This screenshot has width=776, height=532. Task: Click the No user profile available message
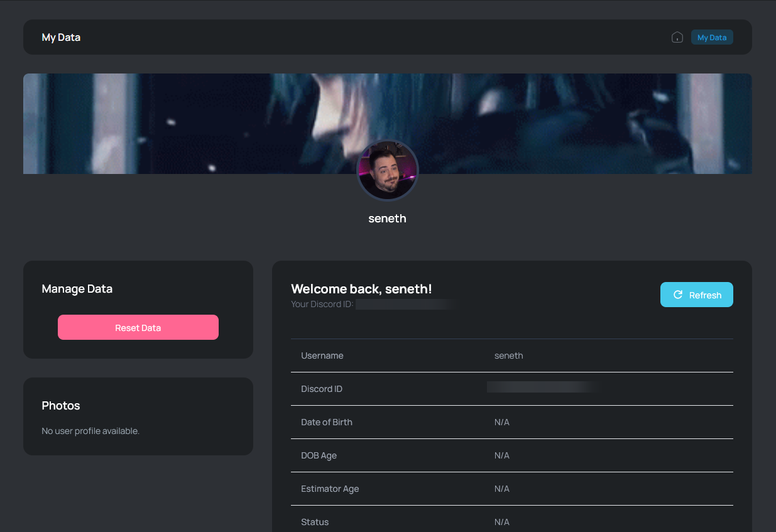click(90, 431)
